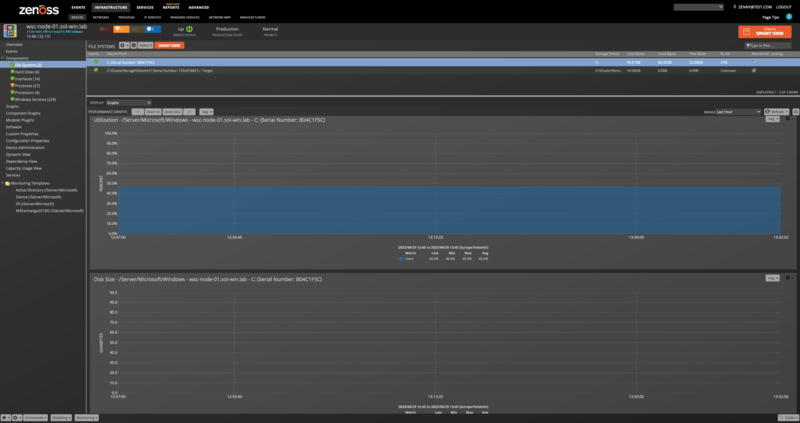
Task: Open the Windows device icon for wsc-node-01
Action: pyautogui.click(x=10, y=31)
